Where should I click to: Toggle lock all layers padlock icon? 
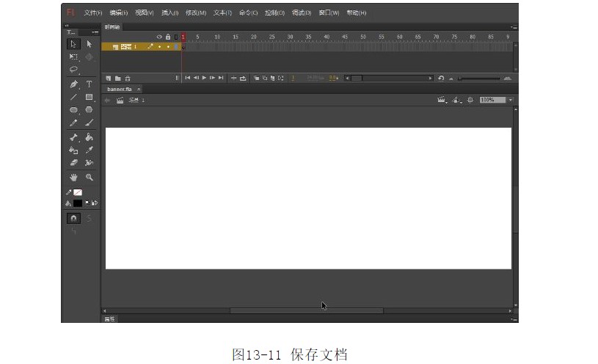[x=167, y=37]
